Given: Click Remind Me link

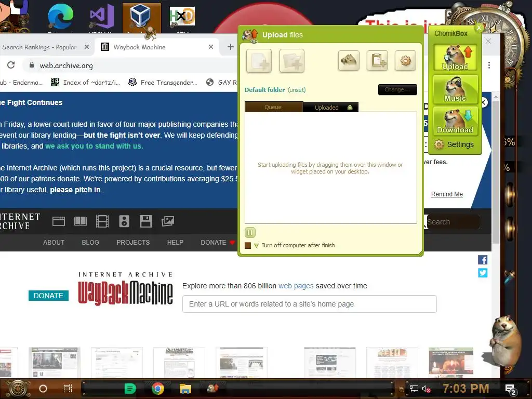Looking at the screenshot, I should [x=447, y=194].
